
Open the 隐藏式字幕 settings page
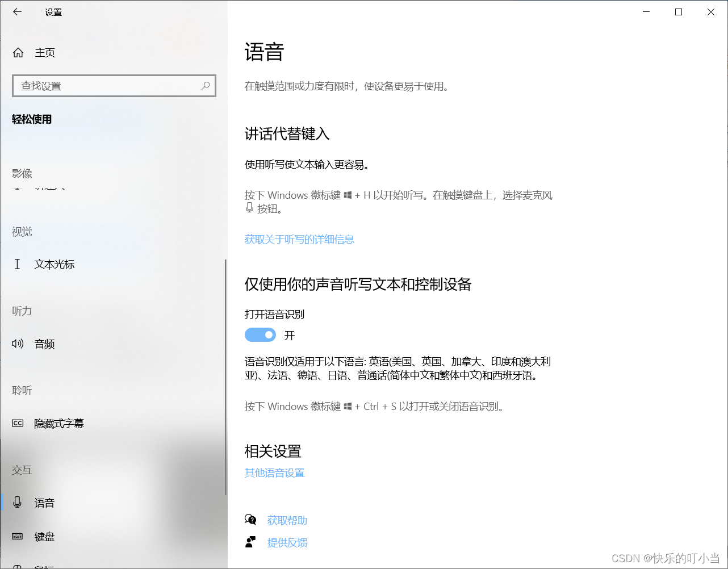tap(114, 423)
